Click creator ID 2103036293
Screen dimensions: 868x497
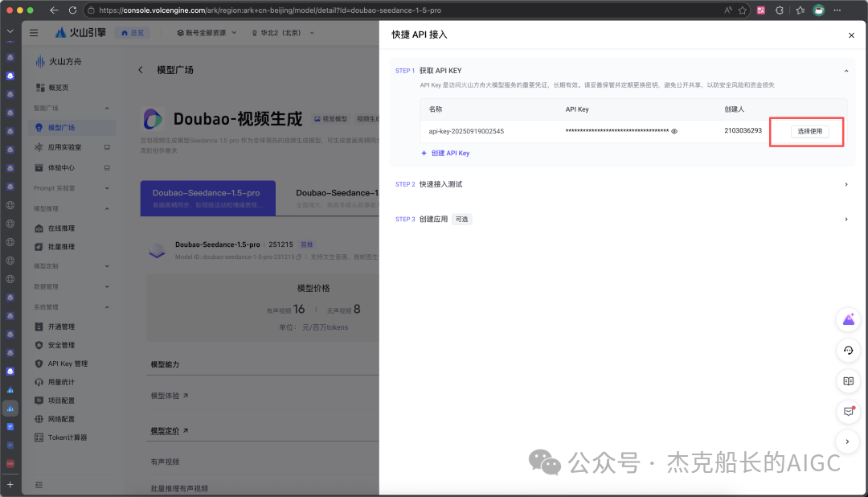pyautogui.click(x=743, y=131)
